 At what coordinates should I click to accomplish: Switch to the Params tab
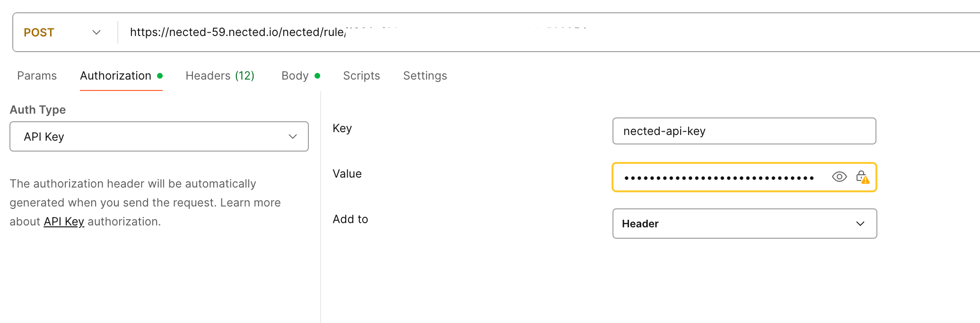click(x=37, y=76)
